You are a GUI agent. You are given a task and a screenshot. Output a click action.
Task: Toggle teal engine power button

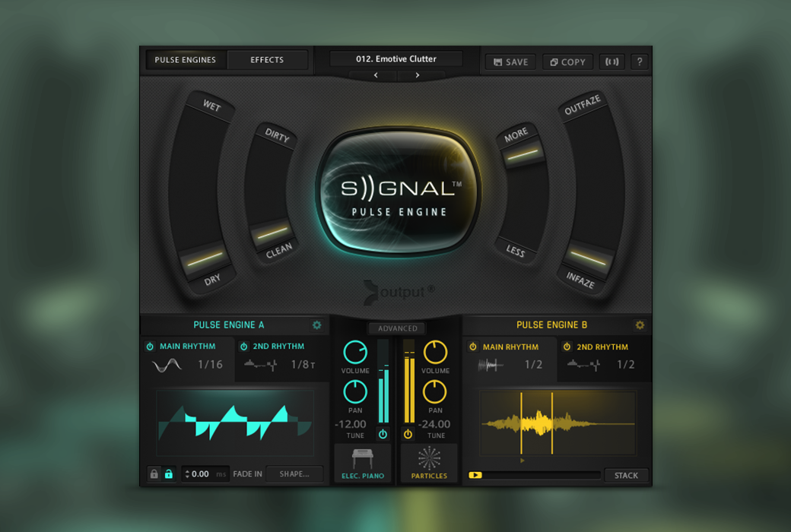click(x=383, y=434)
